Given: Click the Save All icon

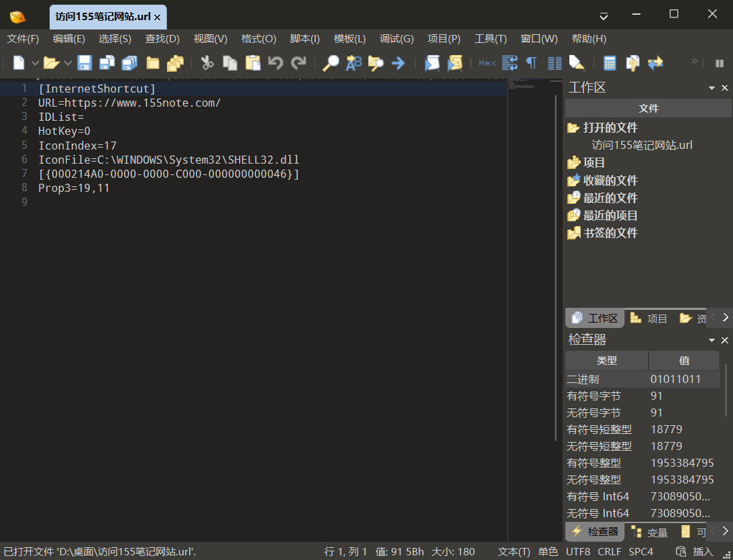Looking at the screenshot, I should tap(129, 63).
